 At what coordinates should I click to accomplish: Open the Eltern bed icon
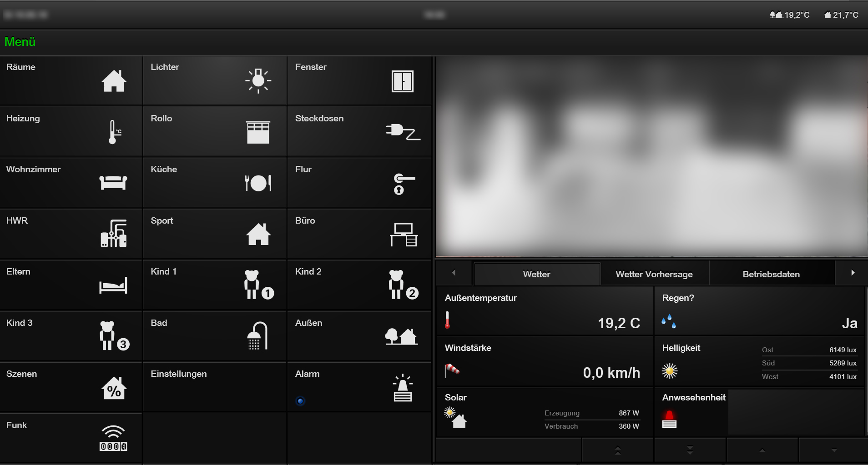(x=113, y=285)
